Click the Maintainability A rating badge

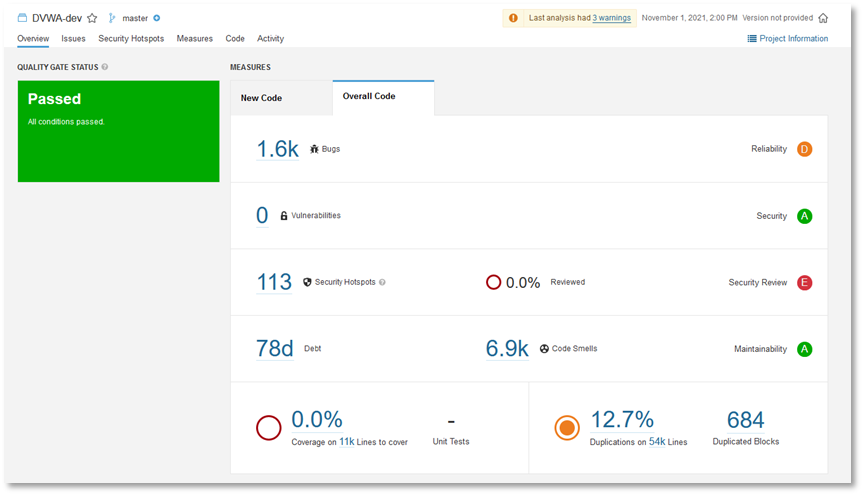(x=804, y=349)
